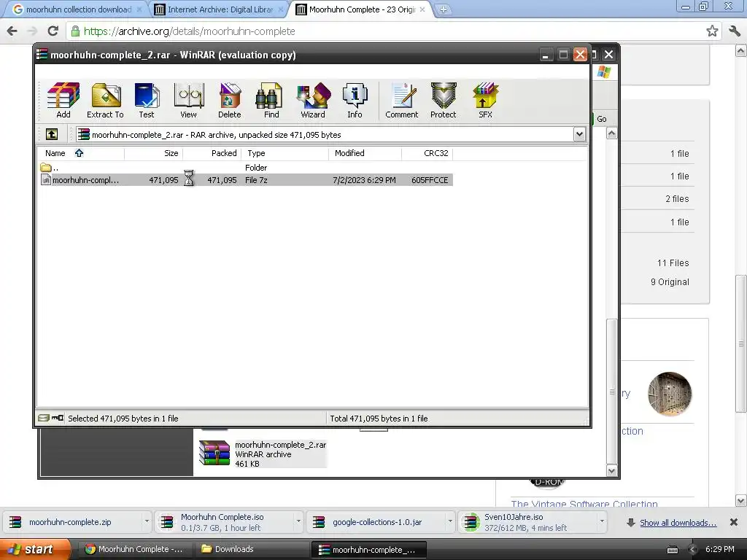Open google-collections-1.0.jar download item
747x560 pixels.
point(376,522)
